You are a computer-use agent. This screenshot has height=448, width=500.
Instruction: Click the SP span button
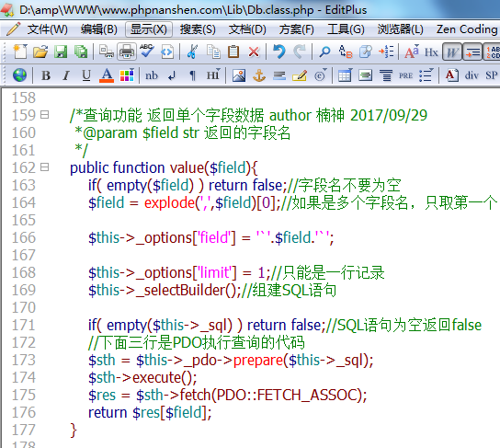tap(492, 75)
